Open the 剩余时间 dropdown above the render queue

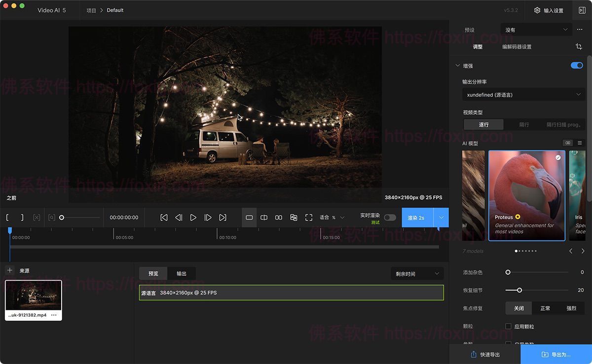tap(417, 273)
